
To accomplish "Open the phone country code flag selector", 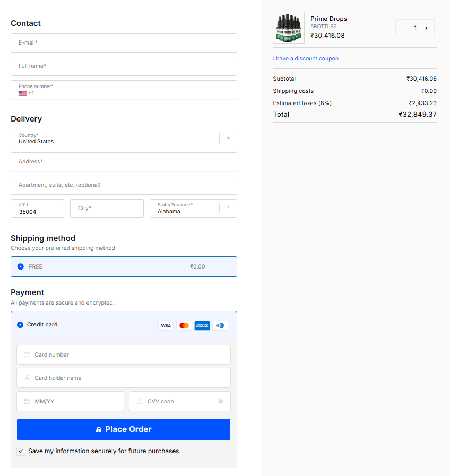I will tap(21, 92).
